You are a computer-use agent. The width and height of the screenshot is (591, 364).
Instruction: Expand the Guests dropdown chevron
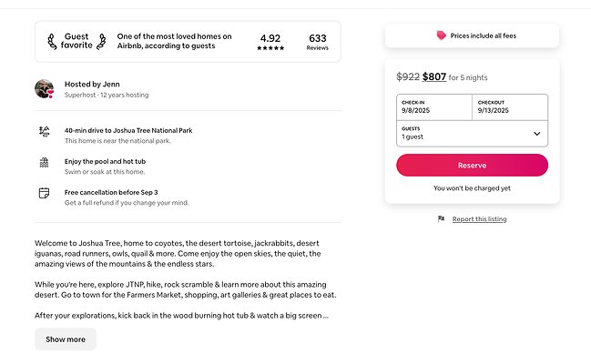coord(536,134)
